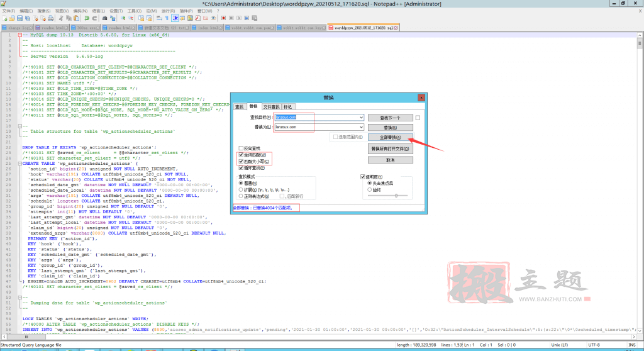Open the 查找目标 dropdown arrow
Viewport: 644px width, 351px height.
pyautogui.click(x=361, y=117)
